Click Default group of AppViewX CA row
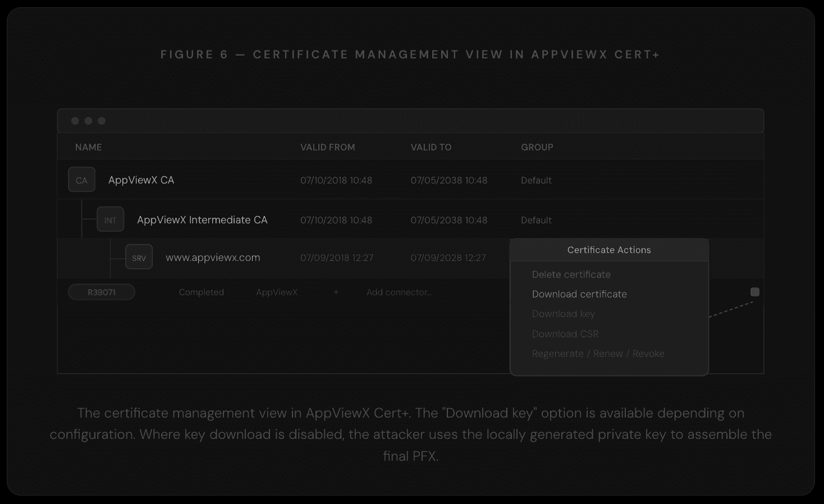 (536, 180)
